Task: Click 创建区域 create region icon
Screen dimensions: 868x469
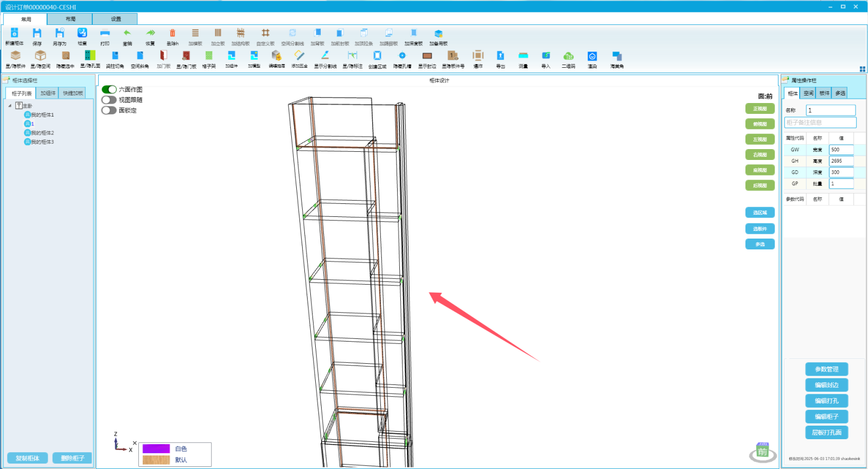Action: click(377, 55)
